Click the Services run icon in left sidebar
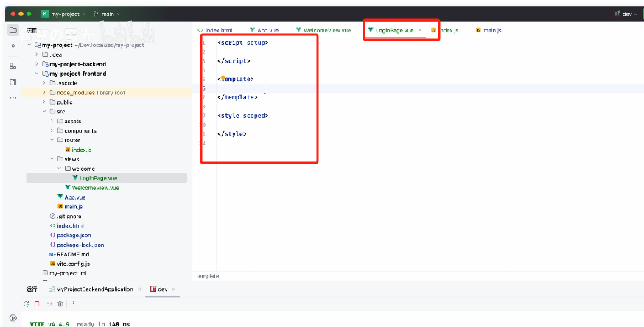Screen dimensions: 644x327 (x=13, y=318)
